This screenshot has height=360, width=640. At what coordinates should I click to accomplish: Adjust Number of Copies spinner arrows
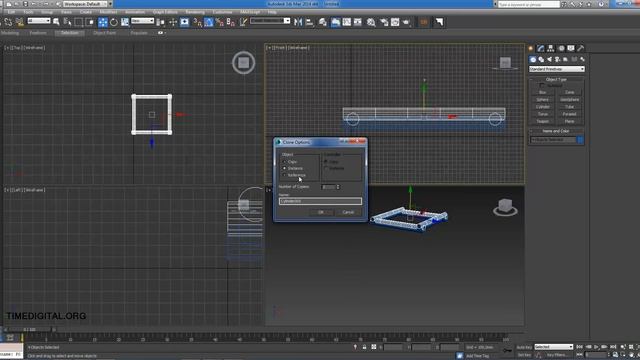(338, 187)
